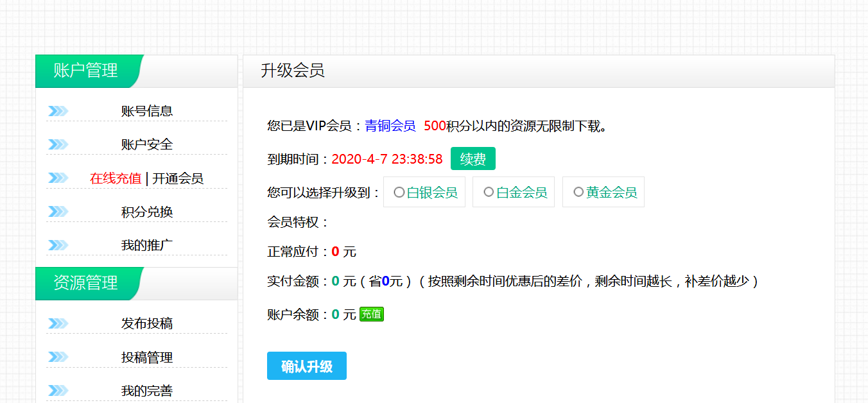Click arrow icon beside 我的推广
The image size is (868, 403).
[58, 244]
